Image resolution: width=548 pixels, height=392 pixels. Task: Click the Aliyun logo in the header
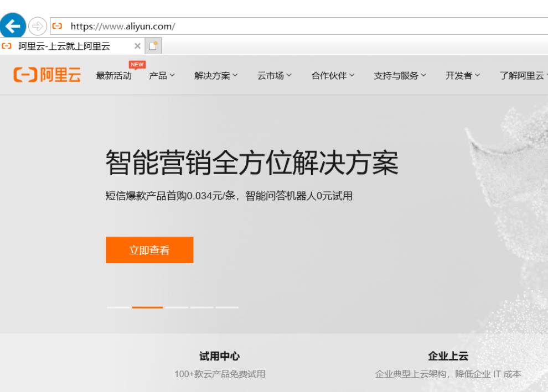click(47, 75)
